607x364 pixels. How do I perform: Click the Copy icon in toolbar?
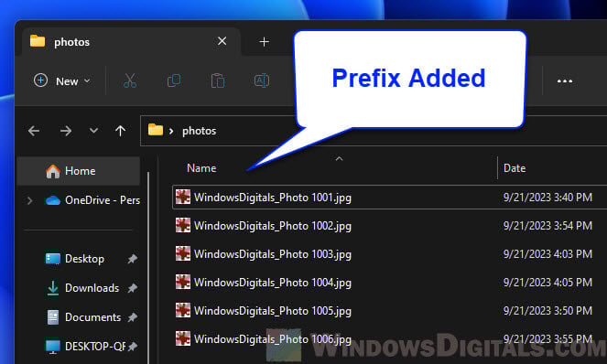174,80
